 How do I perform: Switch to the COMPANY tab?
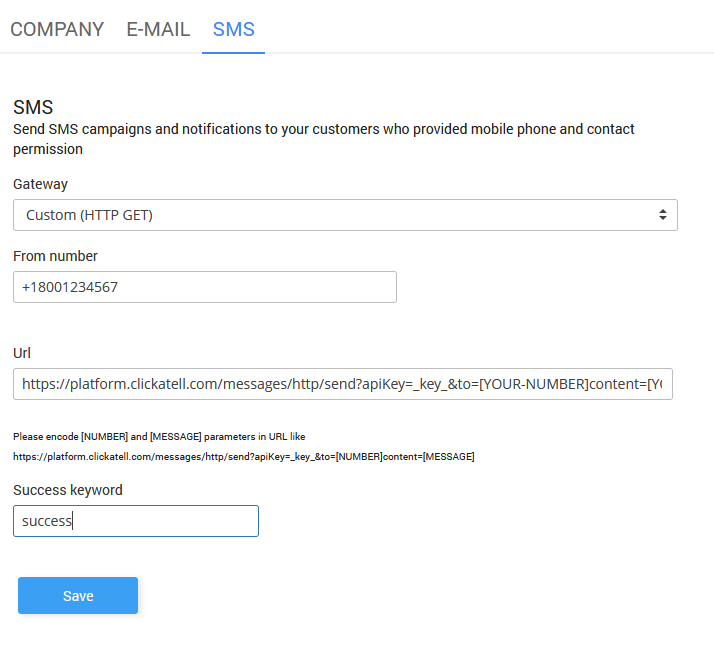click(57, 29)
